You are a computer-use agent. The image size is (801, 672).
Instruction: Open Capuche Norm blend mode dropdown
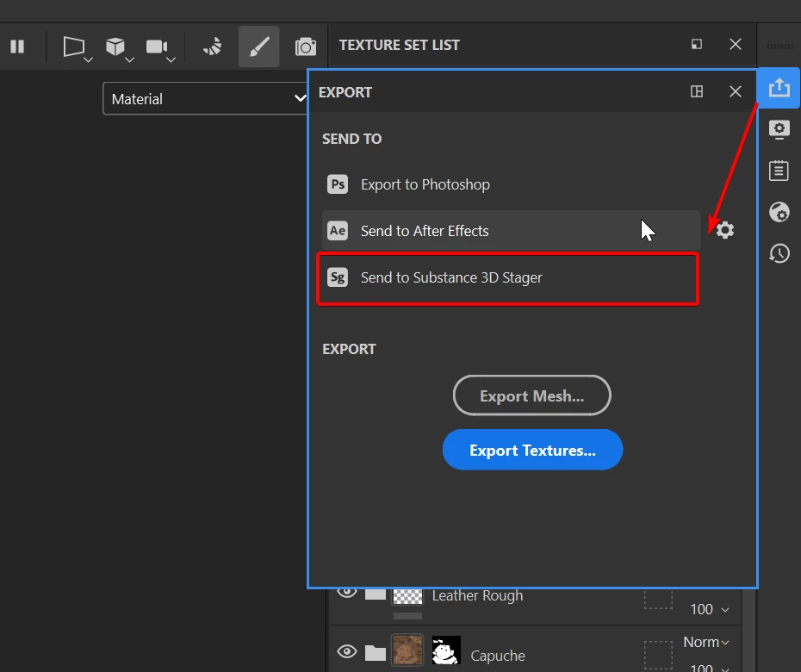(x=706, y=642)
